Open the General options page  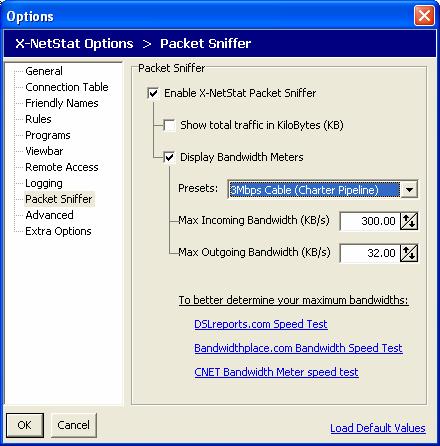pos(44,71)
